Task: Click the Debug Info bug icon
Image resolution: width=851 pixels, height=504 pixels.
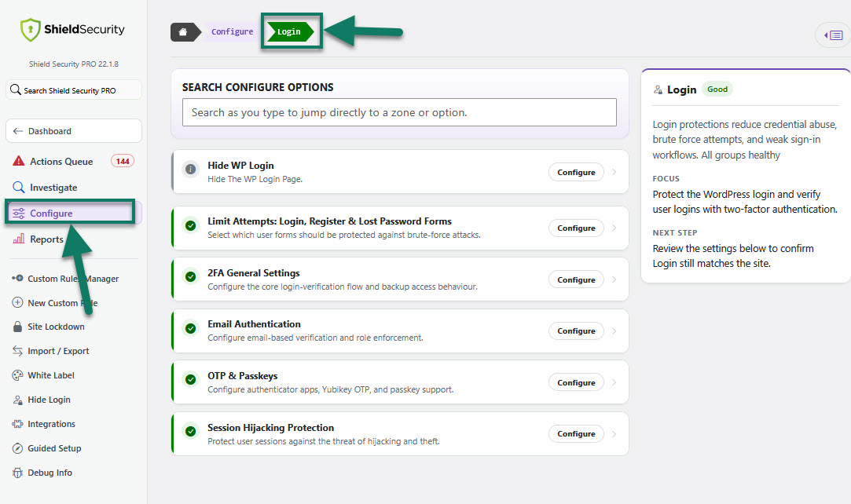Action: 17,473
